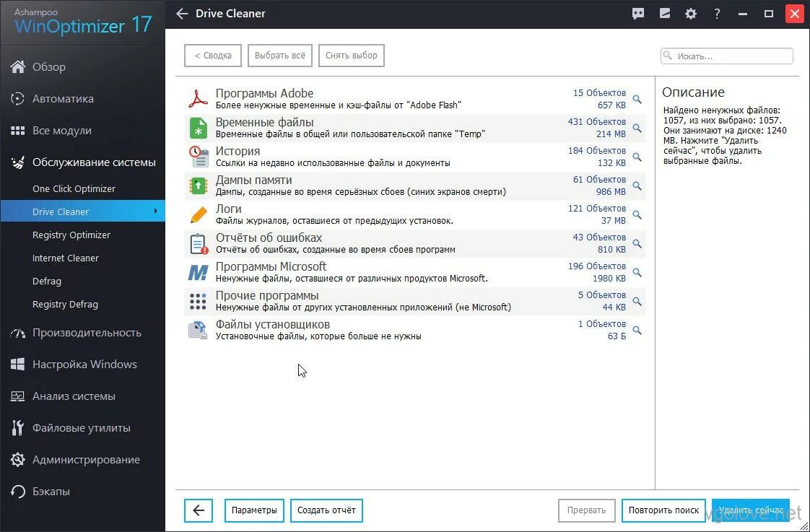Inspect details magnifier for Отчёты об ошибках row
Screen dimensions: 810x532
pyautogui.click(x=637, y=244)
